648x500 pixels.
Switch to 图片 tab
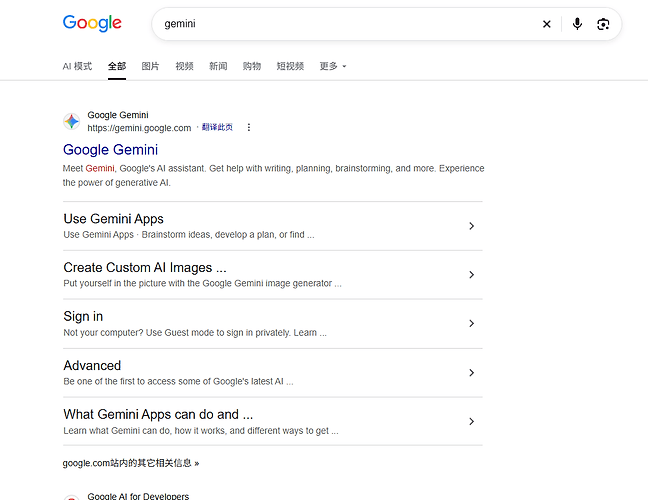(x=150, y=66)
